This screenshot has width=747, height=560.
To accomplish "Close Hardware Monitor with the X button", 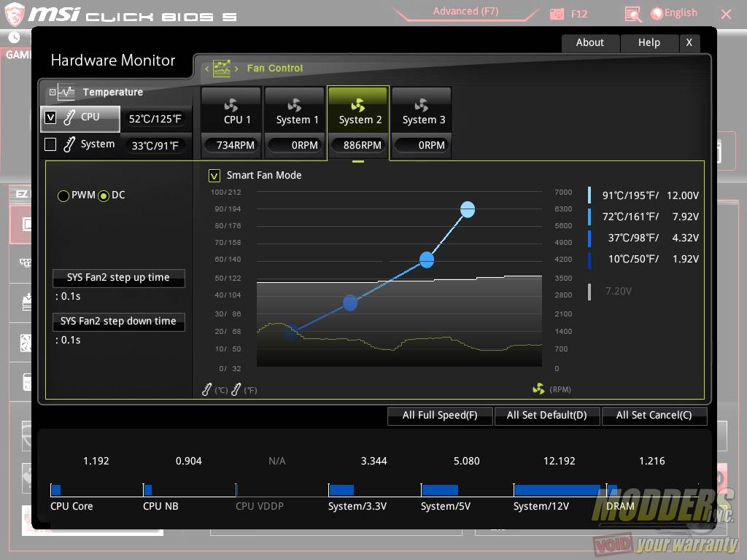I will (x=689, y=43).
